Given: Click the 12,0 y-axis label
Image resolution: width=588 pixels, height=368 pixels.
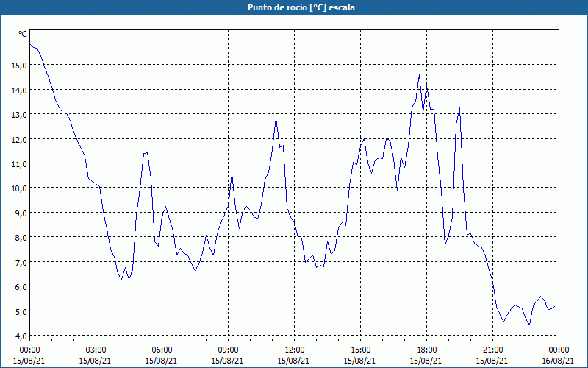Looking at the screenshot, I should coord(19,139).
